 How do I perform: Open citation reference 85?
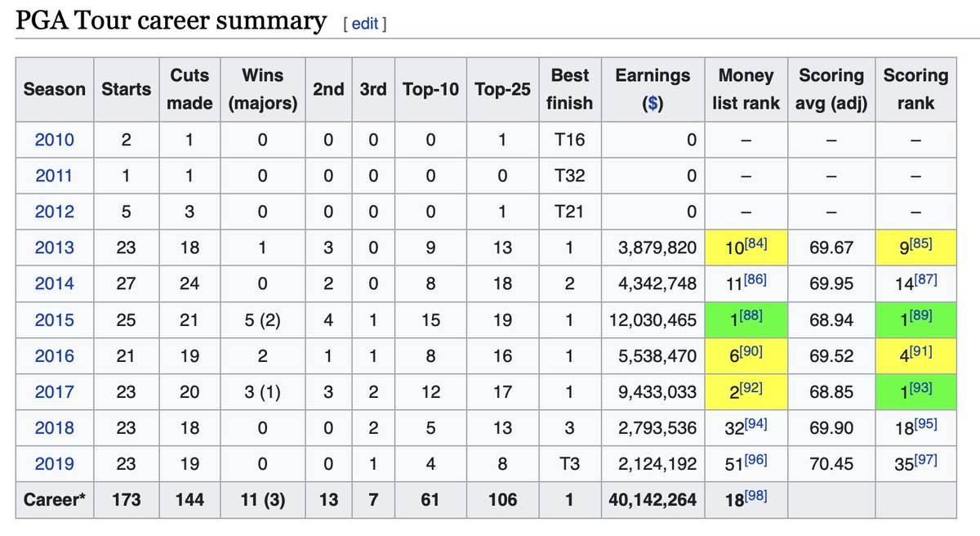[x=921, y=243]
